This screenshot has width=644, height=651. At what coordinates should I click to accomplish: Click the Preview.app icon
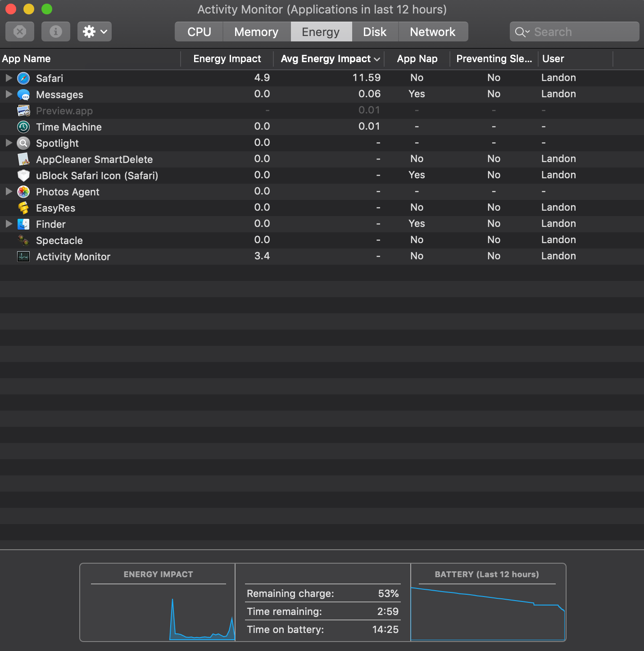click(23, 111)
